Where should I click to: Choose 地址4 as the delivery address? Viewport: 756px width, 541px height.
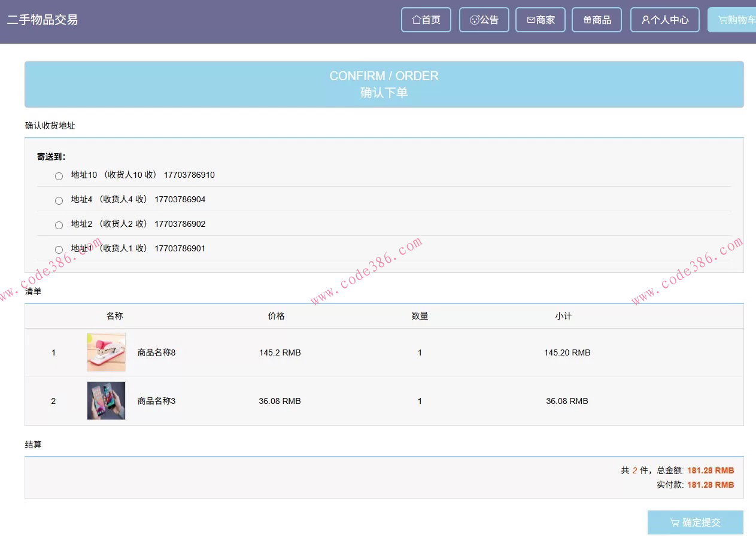[59, 200]
